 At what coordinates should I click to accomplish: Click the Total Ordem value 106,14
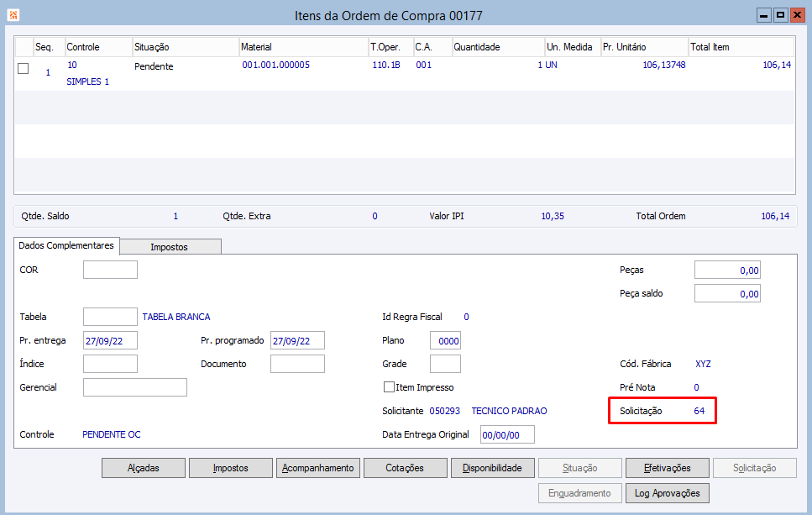coord(775,216)
